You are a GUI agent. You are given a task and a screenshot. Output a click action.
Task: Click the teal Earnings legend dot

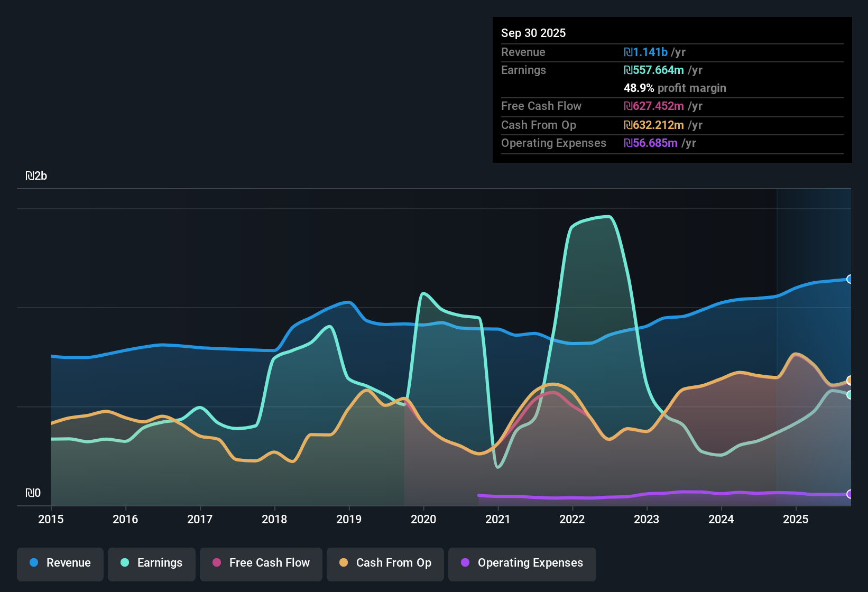tap(125, 562)
